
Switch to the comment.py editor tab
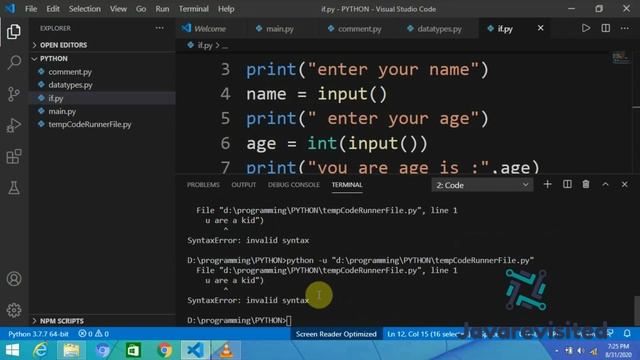pyautogui.click(x=360, y=29)
